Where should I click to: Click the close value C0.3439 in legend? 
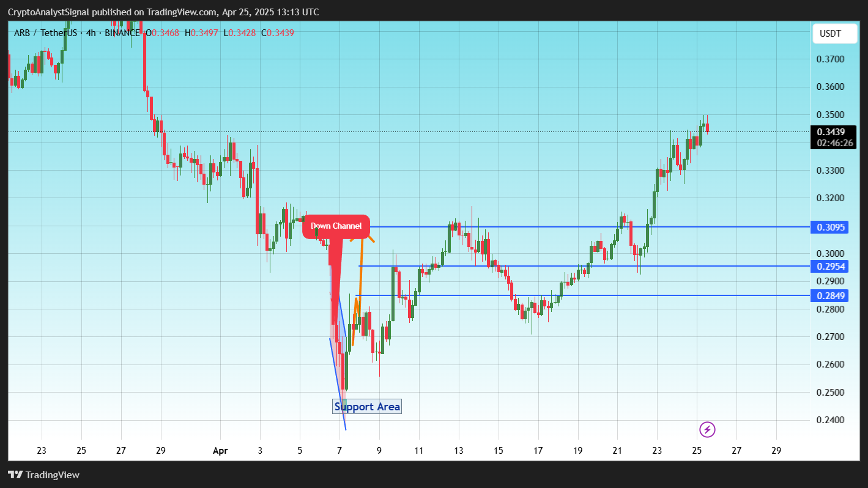tap(277, 32)
